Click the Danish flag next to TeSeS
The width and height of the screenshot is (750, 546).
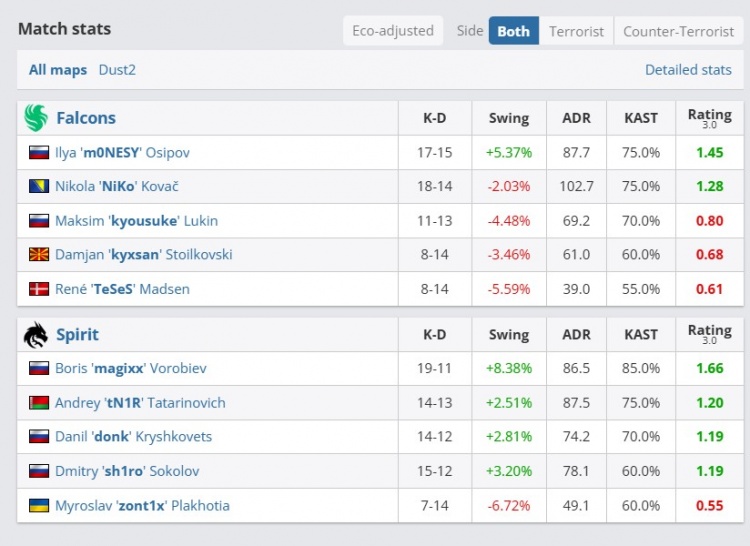pos(39,289)
